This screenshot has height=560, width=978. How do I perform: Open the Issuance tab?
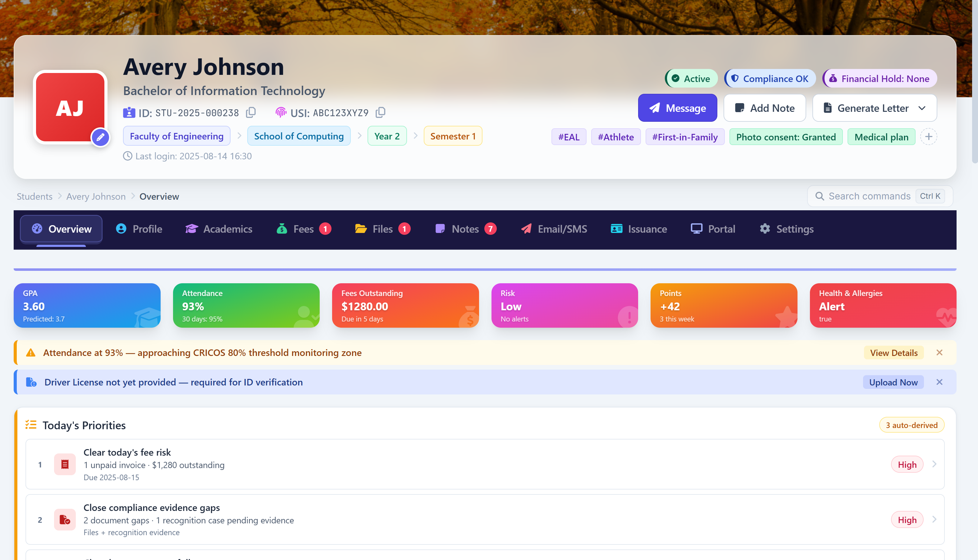639,229
